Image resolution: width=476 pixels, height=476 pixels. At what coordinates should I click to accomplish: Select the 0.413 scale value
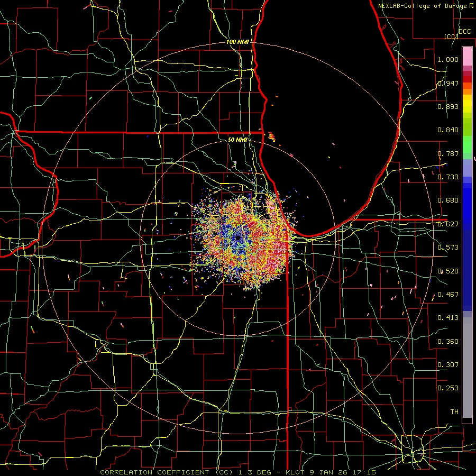(x=448, y=318)
